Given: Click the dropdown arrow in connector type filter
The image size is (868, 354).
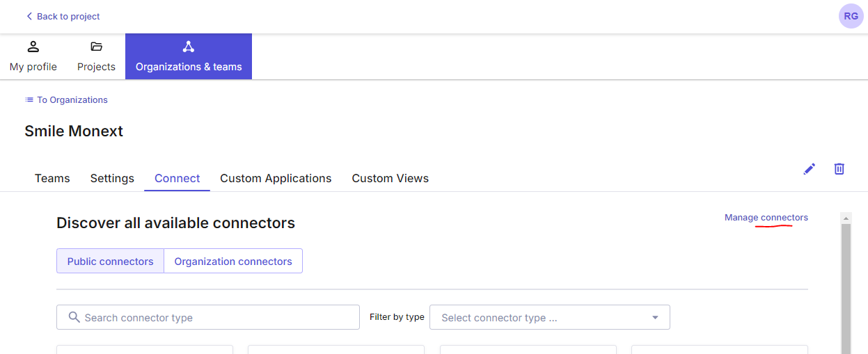Looking at the screenshot, I should [655, 318].
